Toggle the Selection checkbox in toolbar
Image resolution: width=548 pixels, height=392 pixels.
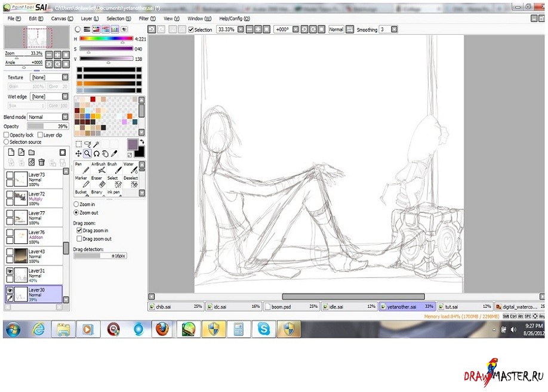coord(191,30)
